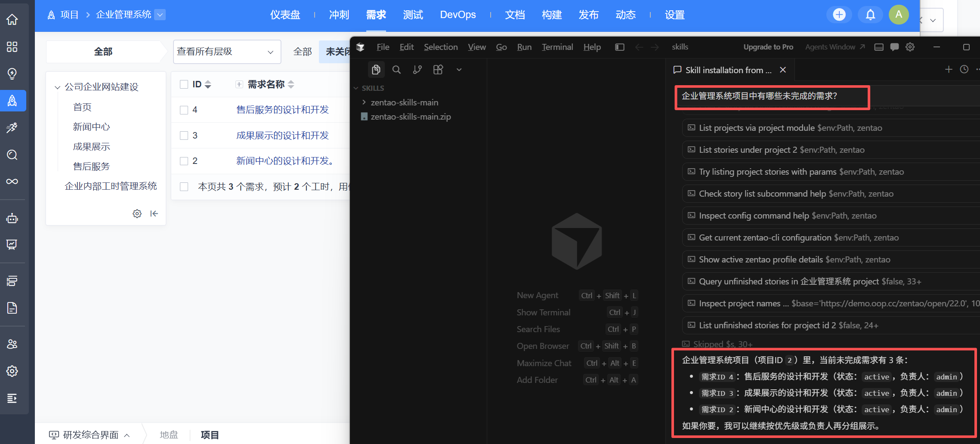Open the four-squares apps icon in ZenTao sidebar
Image resolution: width=980 pixels, height=444 pixels.
12,46
